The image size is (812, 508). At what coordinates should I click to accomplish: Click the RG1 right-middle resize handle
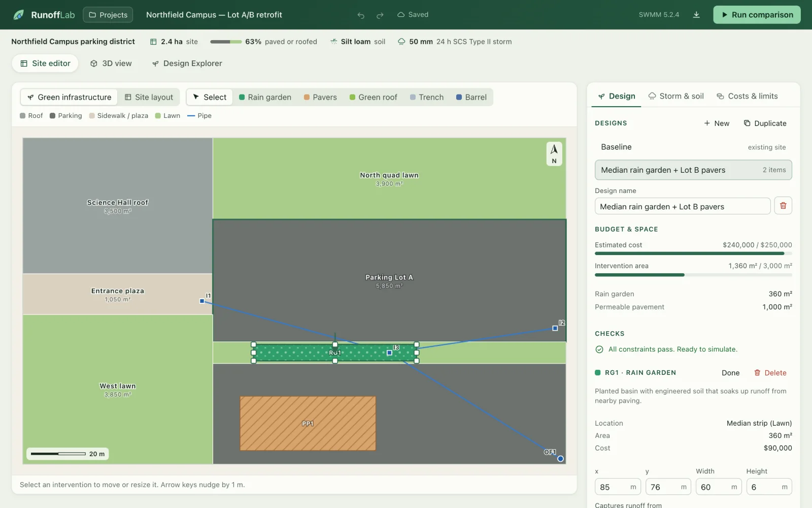tap(417, 353)
